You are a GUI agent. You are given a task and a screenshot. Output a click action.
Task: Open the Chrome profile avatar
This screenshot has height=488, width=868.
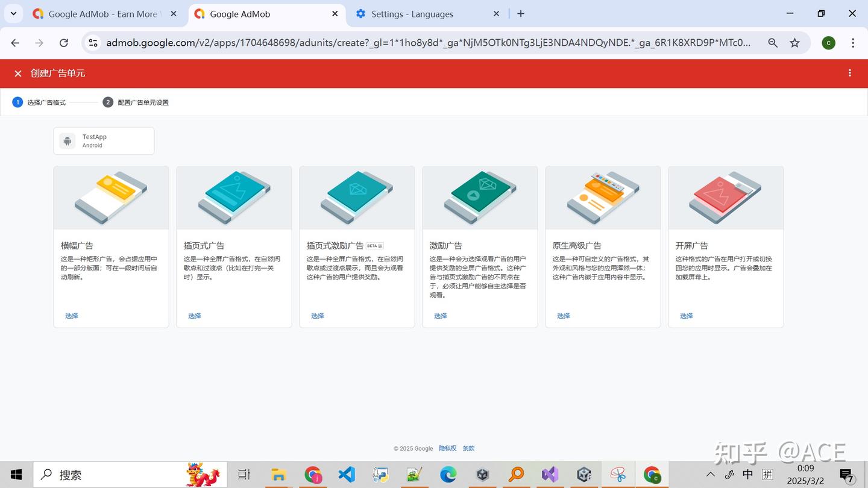(829, 43)
